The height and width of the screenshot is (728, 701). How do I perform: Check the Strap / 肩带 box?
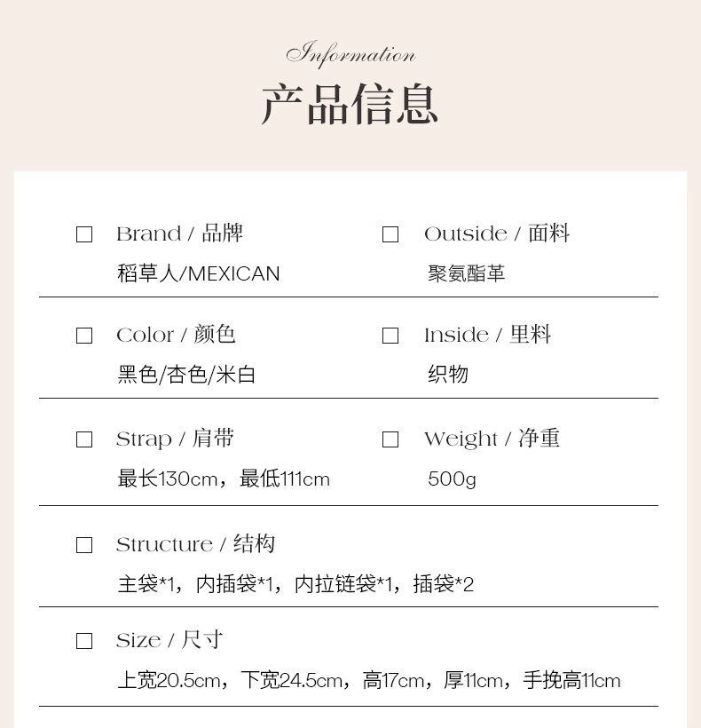tap(84, 439)
